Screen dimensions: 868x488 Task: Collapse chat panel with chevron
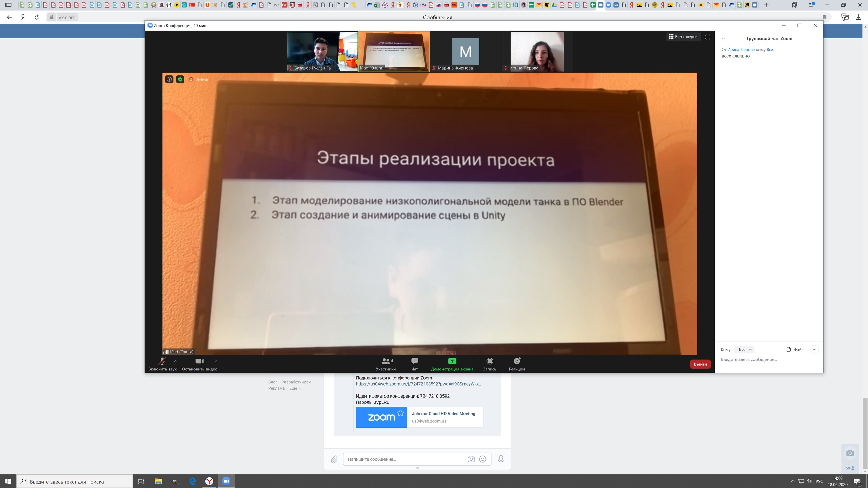(723, 39)
